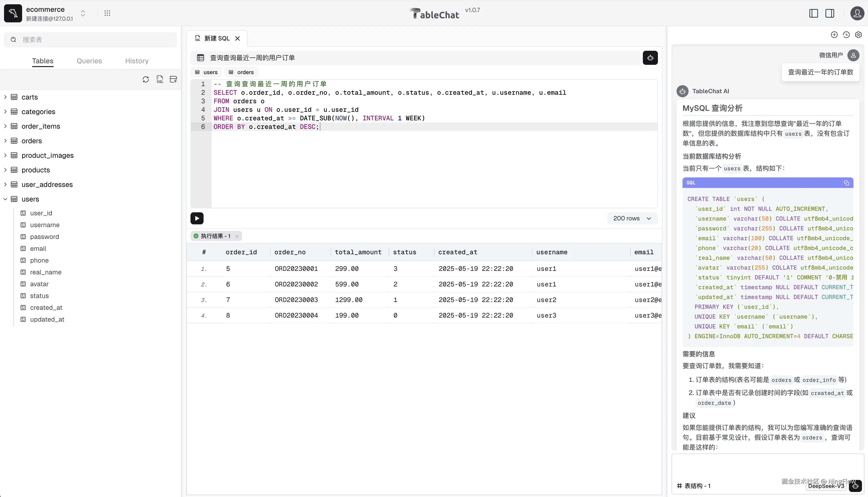
Task: Open the apps grid menu
Action: pos(107,13)
